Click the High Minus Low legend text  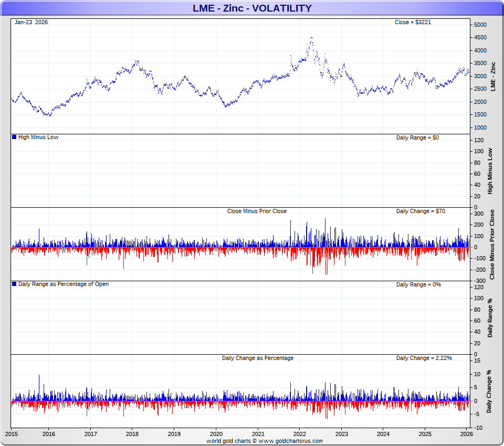pyautogui.click(x=38, y=137)
